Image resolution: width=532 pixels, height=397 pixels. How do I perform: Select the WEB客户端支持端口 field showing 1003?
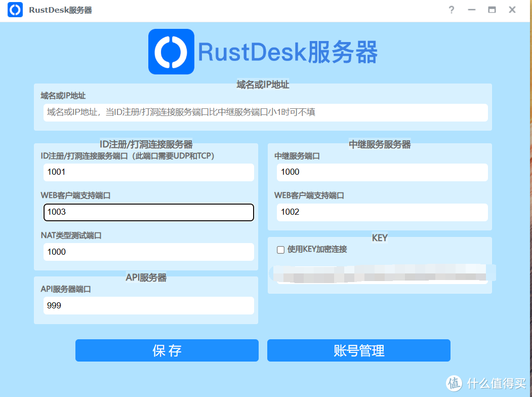[x=148, y=212]
